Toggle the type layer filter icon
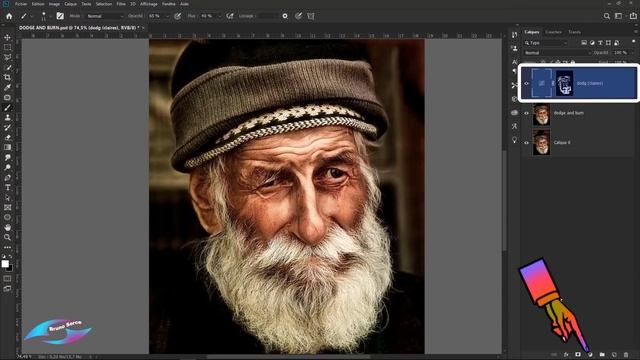This screenshot has height=360, width=640. 600,43
